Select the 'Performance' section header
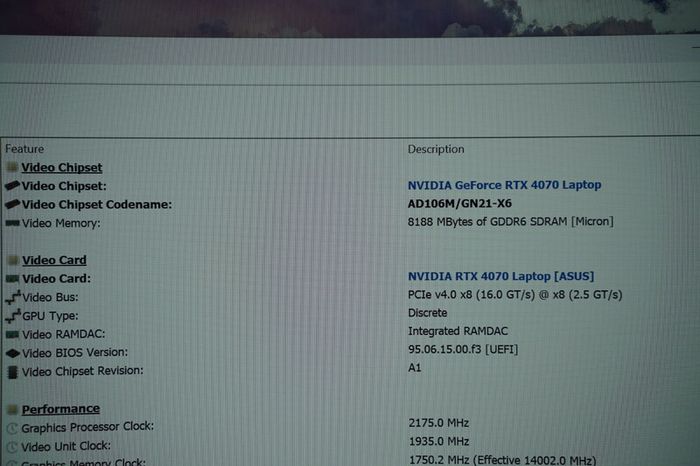This screenshot has width=700, height=466. click(x=61, y=409)
